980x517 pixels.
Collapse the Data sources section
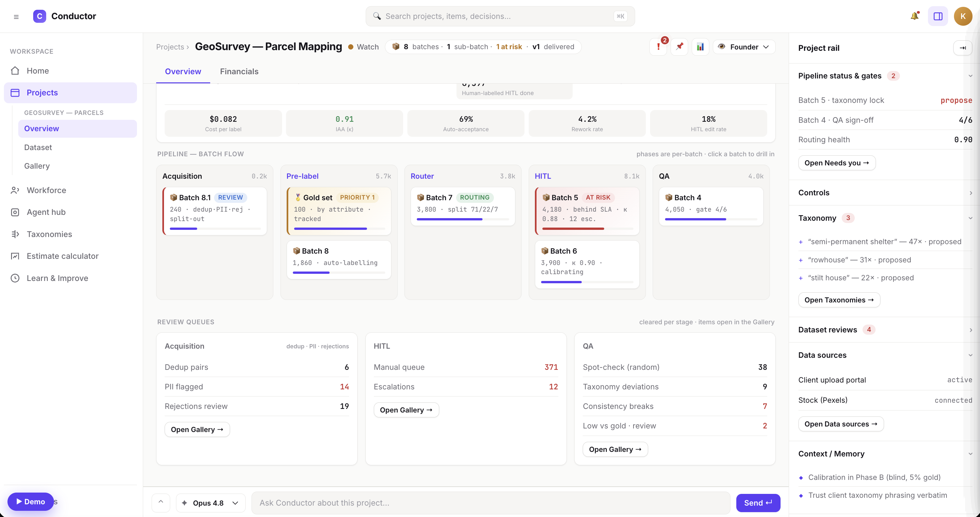point(971,355)
